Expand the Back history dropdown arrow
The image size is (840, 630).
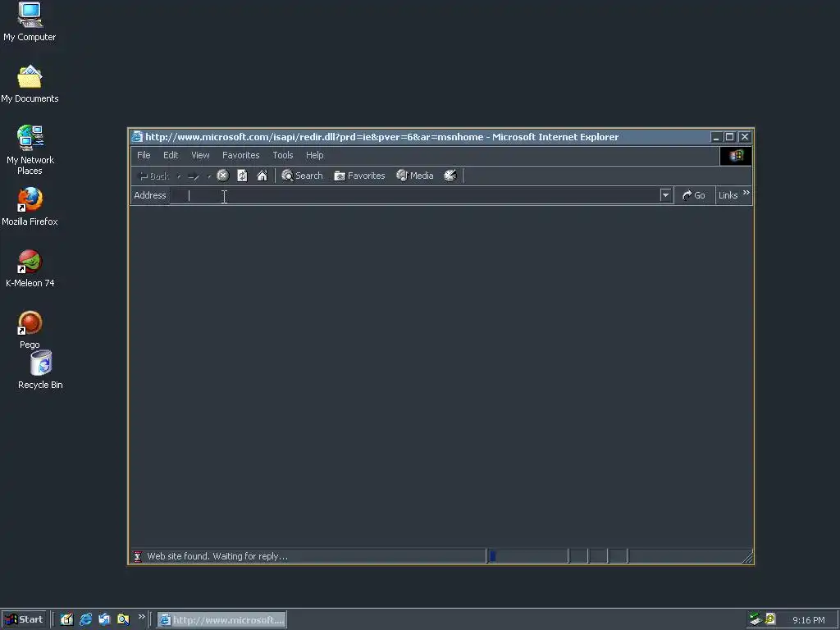(x=178, y=176)
